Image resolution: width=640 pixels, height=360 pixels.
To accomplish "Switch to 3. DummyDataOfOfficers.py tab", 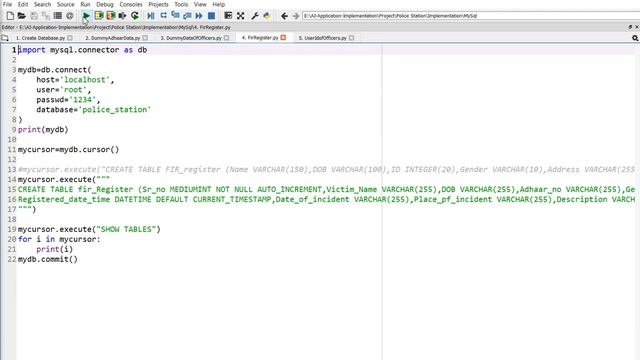I will tap(191, 38).
